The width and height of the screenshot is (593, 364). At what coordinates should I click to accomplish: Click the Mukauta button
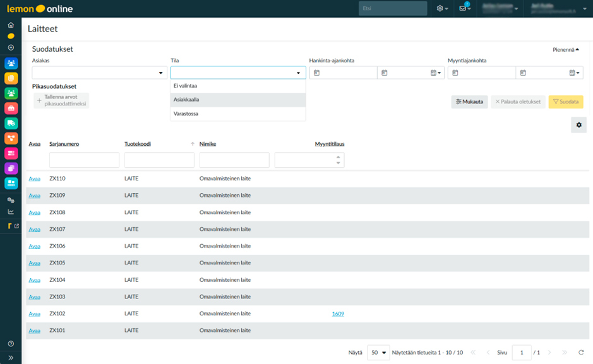(x=469, y=102)
